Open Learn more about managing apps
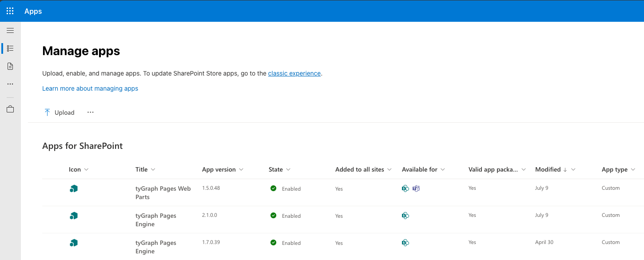The width and height of the screenshot is (644, 260). coord(90,88)
